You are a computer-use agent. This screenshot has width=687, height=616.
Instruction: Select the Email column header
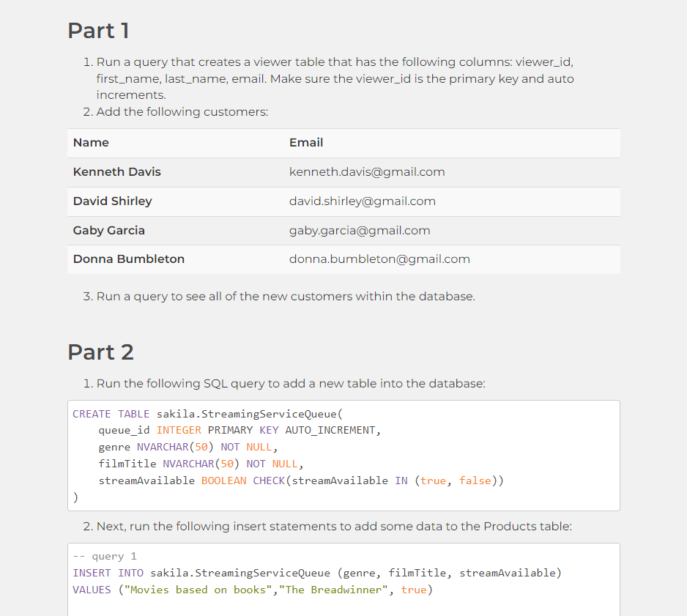point(306,142)
